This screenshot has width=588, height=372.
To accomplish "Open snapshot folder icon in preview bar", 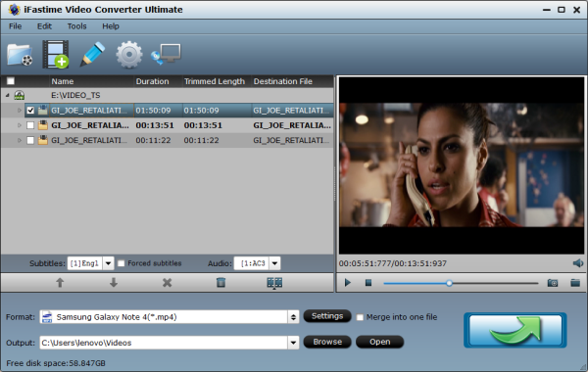I will coord(575,283).
